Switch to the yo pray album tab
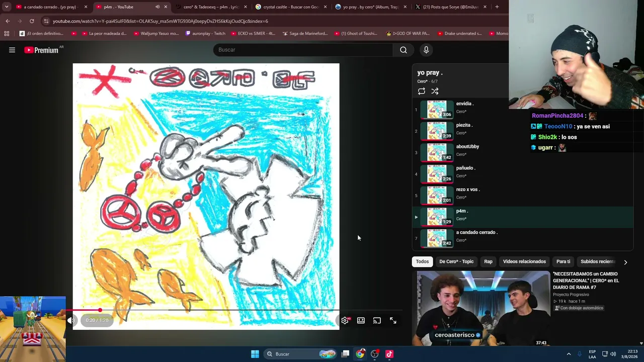 tap(371, 7)
